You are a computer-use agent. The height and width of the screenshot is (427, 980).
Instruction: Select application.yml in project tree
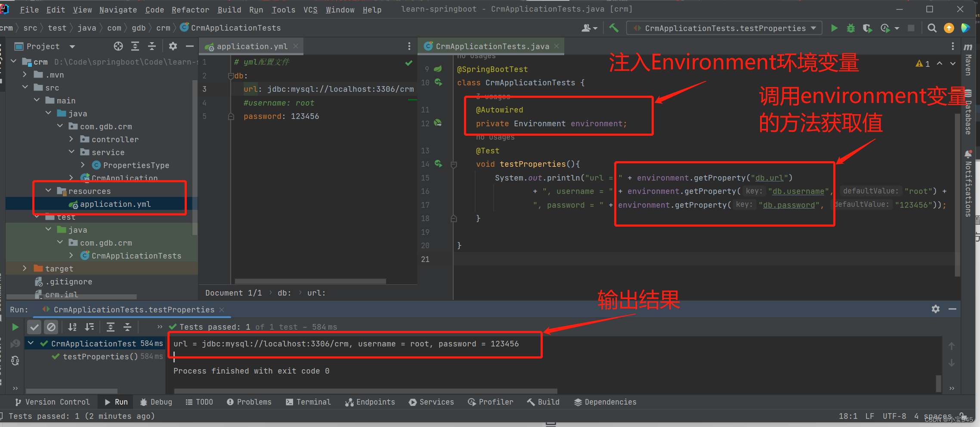(x=115, y=204)
